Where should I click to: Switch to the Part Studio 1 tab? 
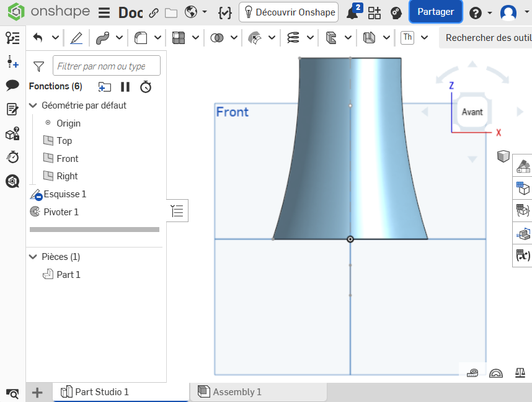[x=121, y=392]
